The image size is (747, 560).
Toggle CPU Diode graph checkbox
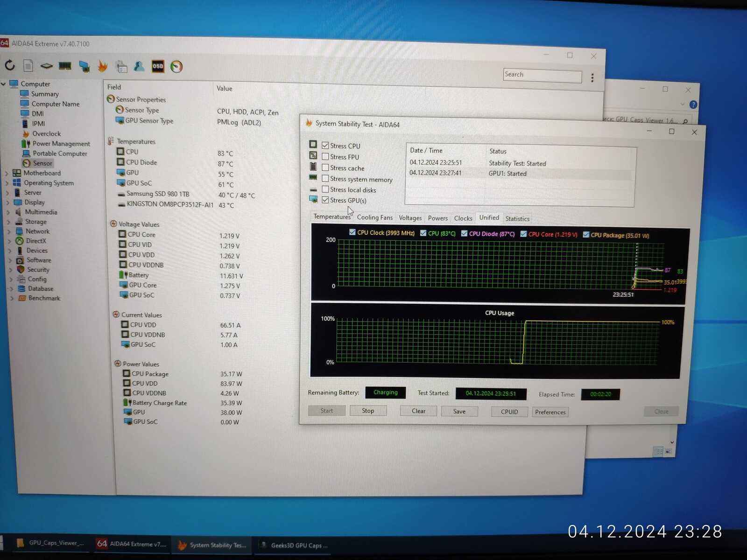tap(464, 233)
